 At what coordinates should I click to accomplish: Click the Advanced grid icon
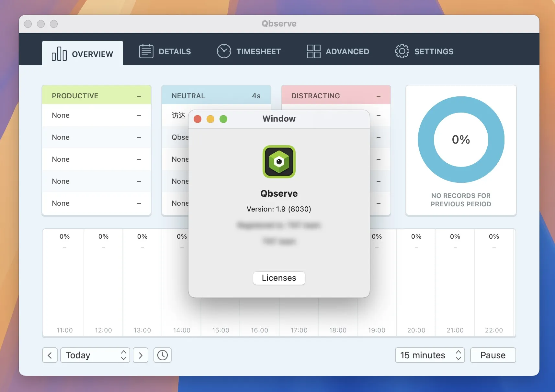tap(314, 51)
